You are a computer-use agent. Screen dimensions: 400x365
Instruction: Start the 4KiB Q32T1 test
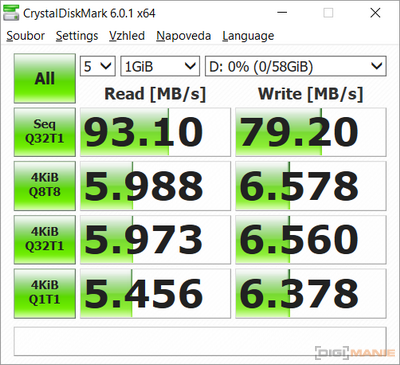[45, 240]
